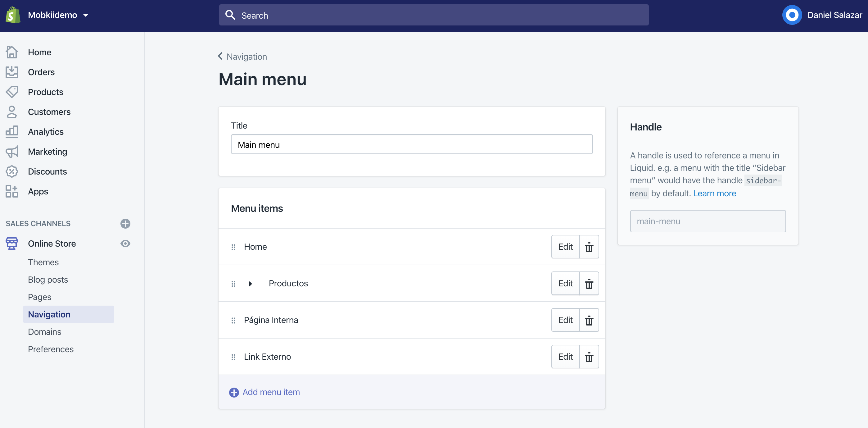Grab the drag handle for Home item
The height and width of the screenshot is (428, 868).
click(x=233, y=247)
